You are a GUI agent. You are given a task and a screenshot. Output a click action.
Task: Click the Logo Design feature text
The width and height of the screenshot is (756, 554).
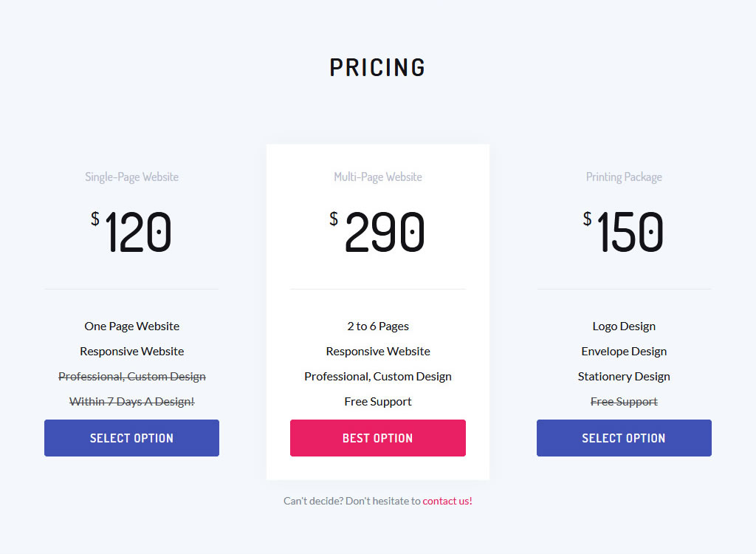click(x=624, y=326)
